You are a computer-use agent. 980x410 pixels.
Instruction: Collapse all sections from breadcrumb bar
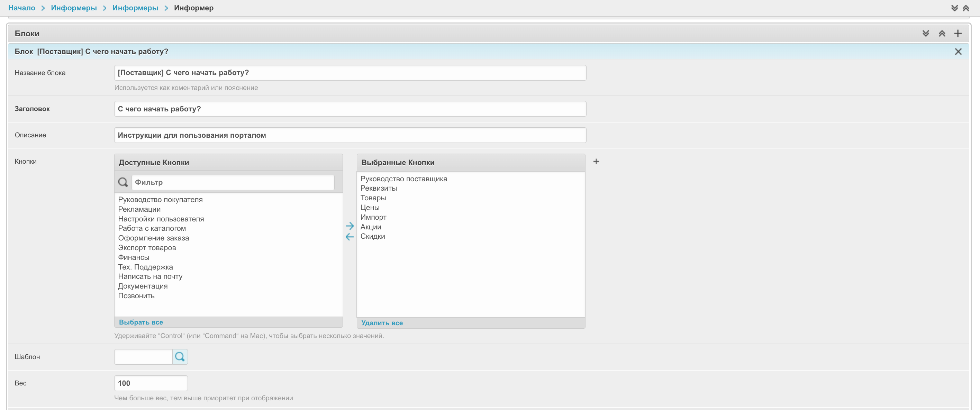tap(965, 8)
